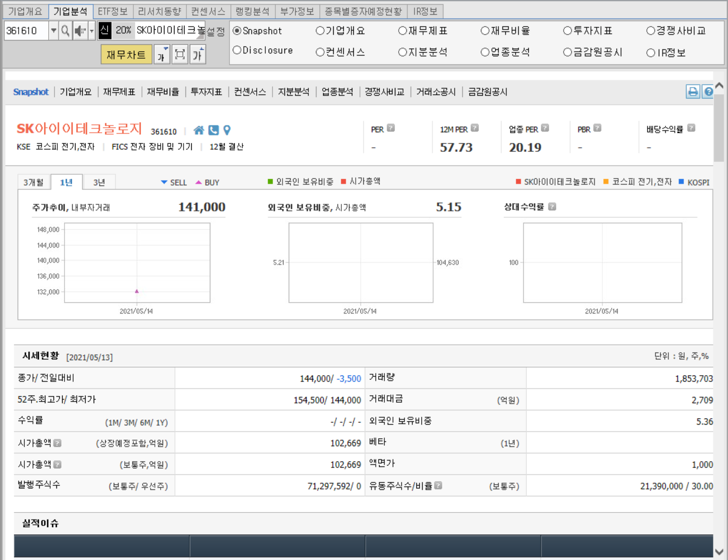The height and width of the screenshot is (560, 728).
Task: Click the 업종 PER help icon
Action: pyautogui.click(x=545, y=128)
